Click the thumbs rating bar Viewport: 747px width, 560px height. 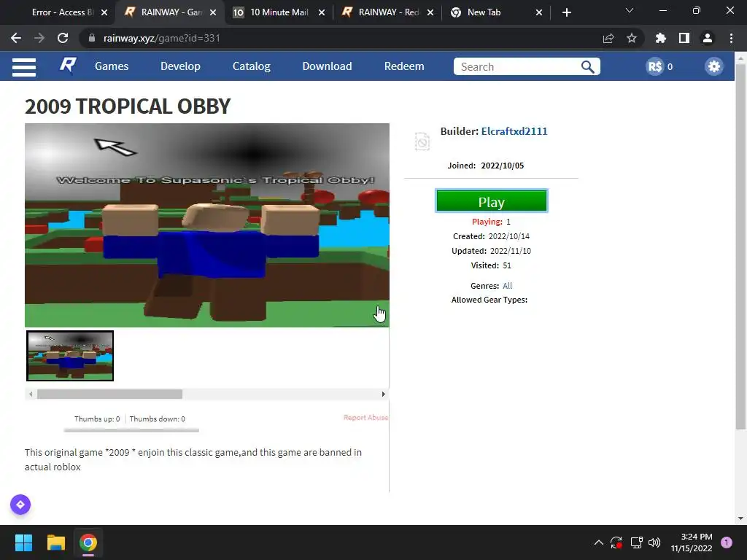131,430
